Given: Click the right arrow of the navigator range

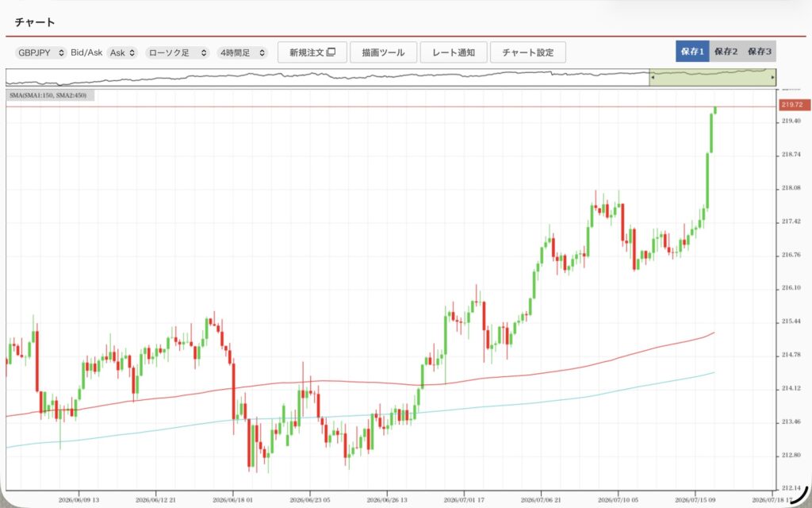Looking at the screenshot, I should pyautogui.click(x=772, y=77).
